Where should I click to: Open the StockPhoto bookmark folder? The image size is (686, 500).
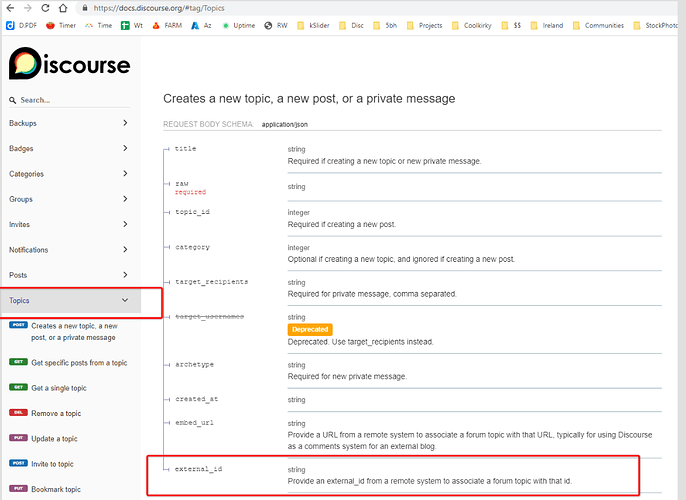655,25
